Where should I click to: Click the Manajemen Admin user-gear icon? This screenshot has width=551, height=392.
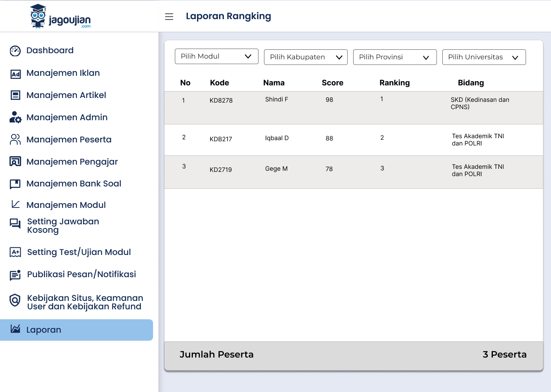point(15,118)
